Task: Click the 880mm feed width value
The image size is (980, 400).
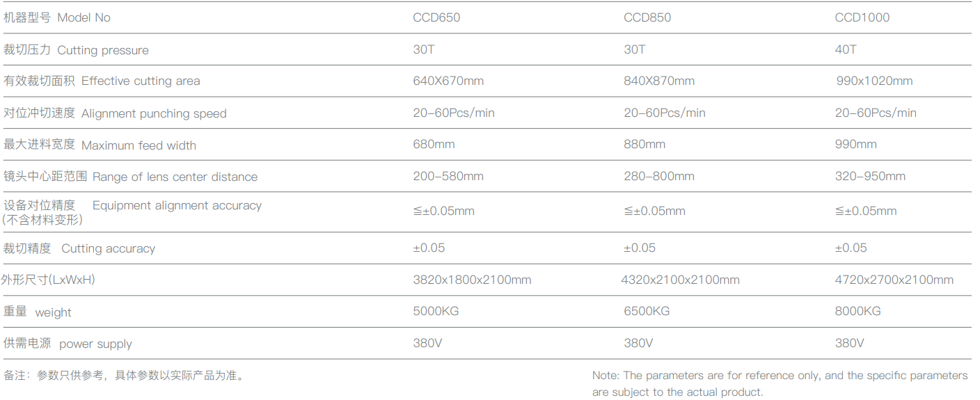Action: tap(645, 145)
